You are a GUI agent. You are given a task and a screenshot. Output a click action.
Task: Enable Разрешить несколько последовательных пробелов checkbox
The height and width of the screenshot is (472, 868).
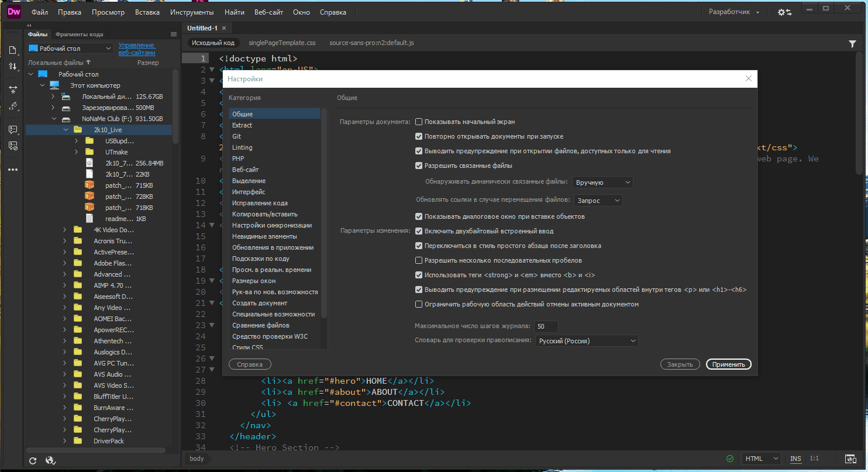point(419,260)
